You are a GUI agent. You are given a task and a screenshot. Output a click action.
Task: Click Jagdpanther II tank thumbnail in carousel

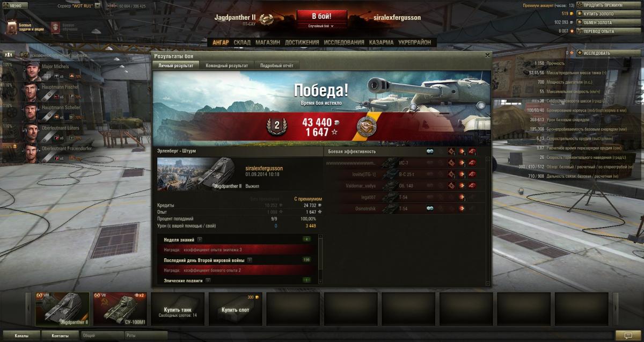point(62,309)
